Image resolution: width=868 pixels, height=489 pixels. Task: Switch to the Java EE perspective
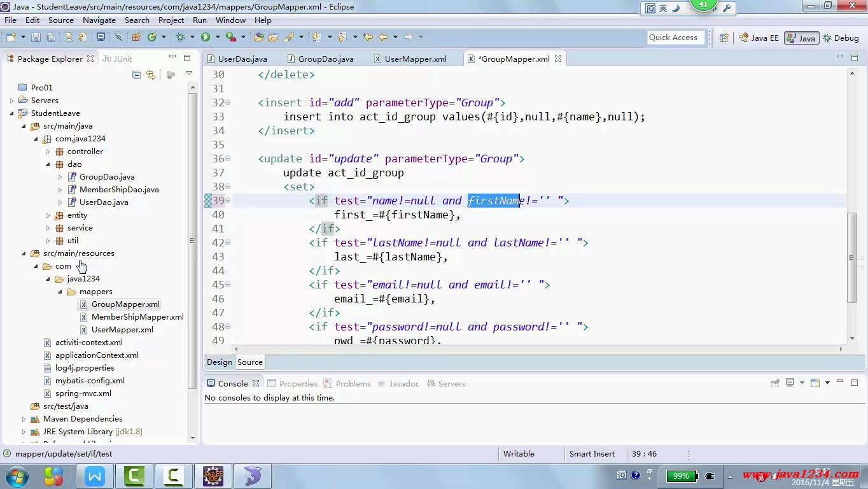(x=759, y=38)
